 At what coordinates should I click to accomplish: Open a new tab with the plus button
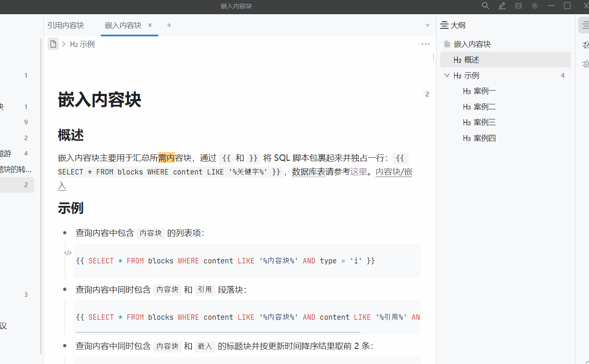pyautogui.click(x=169, y=25)
